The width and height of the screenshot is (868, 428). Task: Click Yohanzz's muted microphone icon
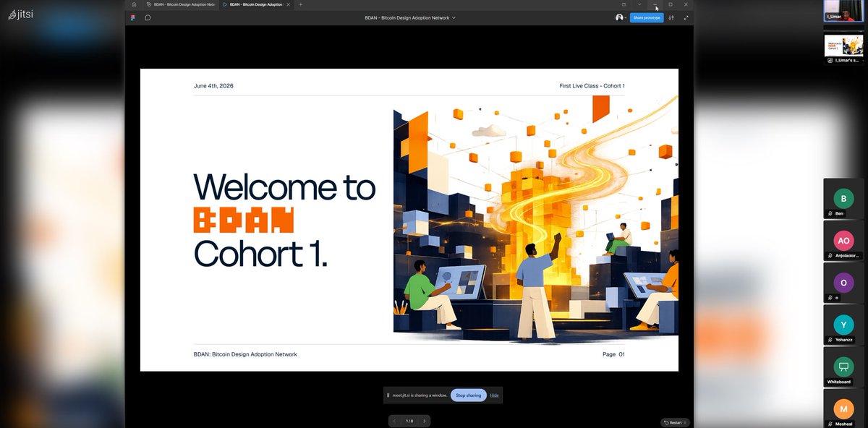830,340
